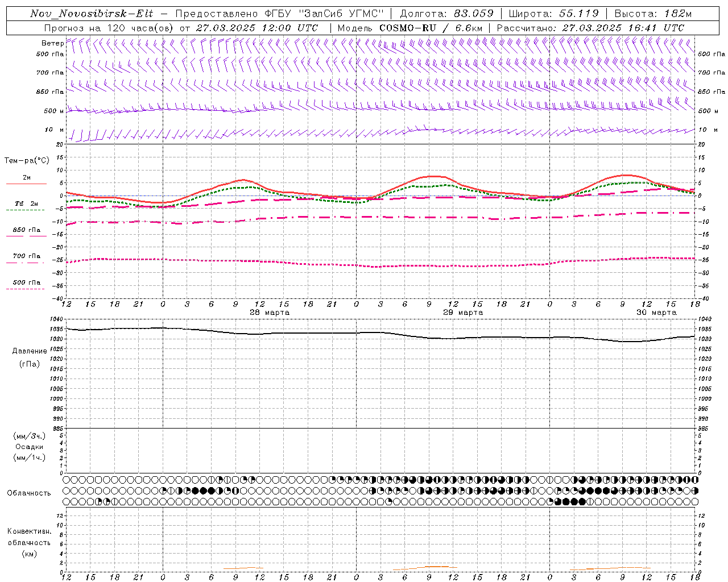This screenshot has height=582, width=728.
Task: Click the 700 гПа temperature legend label
Action: pos(26,256)
